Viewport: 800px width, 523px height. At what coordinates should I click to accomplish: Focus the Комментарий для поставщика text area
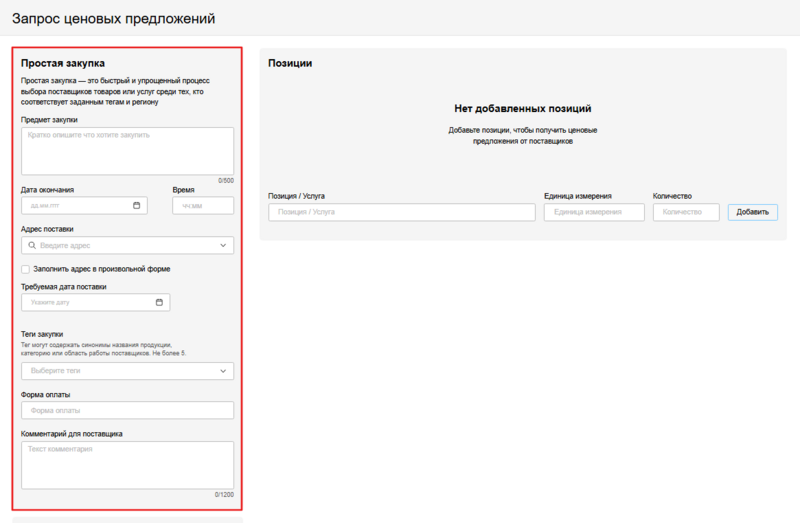[127, 465]
